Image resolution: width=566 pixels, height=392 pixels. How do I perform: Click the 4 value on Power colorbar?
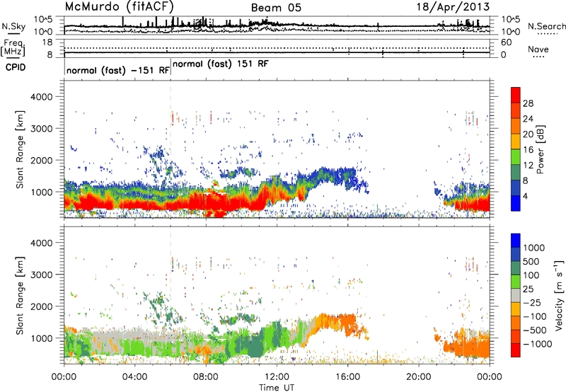pyautogui.click(x=526, y=196)
